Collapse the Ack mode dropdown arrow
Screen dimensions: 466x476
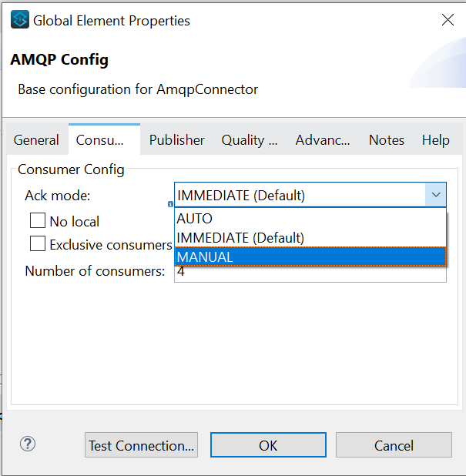point(436,196)
